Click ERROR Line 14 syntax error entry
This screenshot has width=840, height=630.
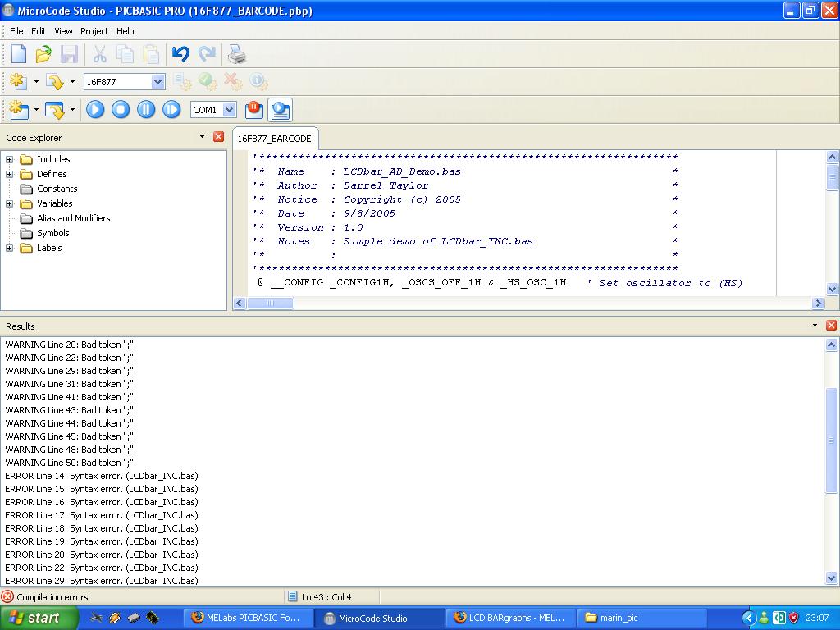click(102, 476)
